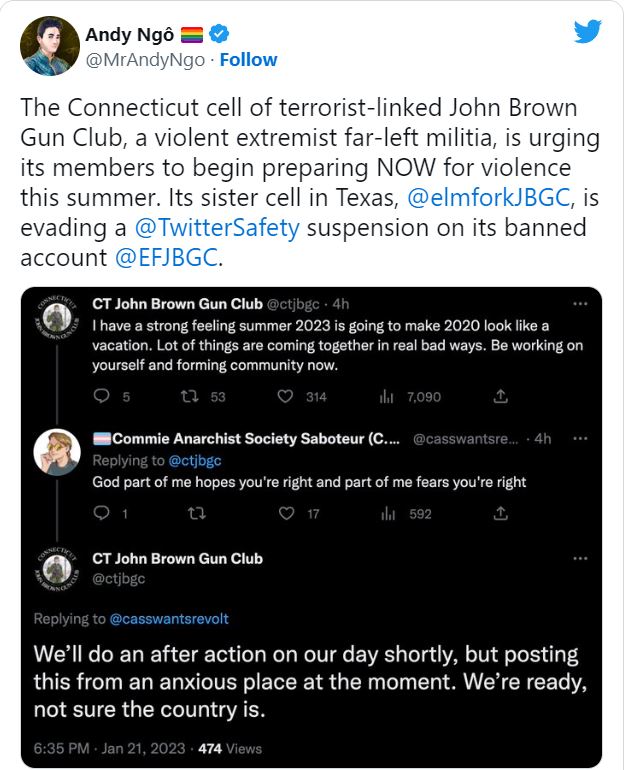The width and height of the screenshot is (626, 770).
Task: Like the tweet with 314 likes
Action: click(287, 397)
